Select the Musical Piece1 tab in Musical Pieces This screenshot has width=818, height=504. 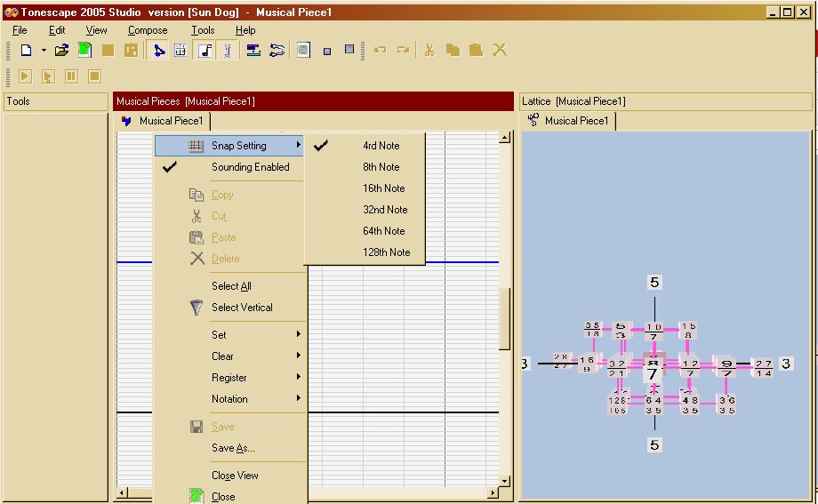coord(163,121)
